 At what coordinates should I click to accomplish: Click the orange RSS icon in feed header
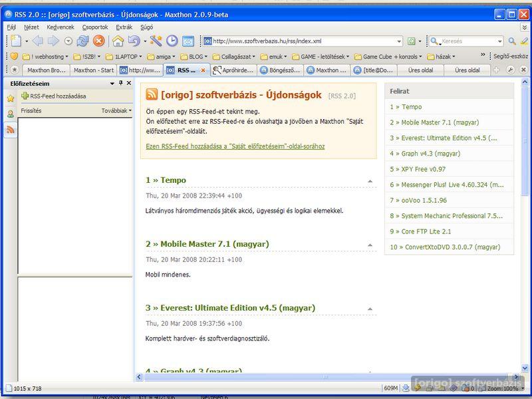(x=152, y=94)
